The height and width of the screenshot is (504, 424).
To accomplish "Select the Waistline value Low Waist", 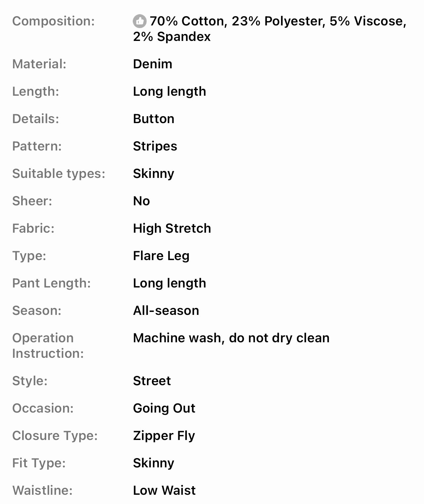I will pos(164,490).
